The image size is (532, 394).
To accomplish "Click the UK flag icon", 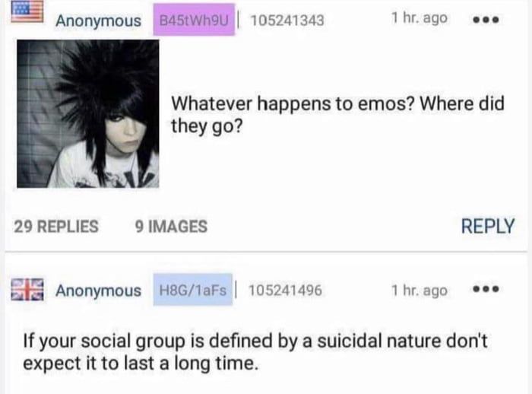I will pos(27,289).
